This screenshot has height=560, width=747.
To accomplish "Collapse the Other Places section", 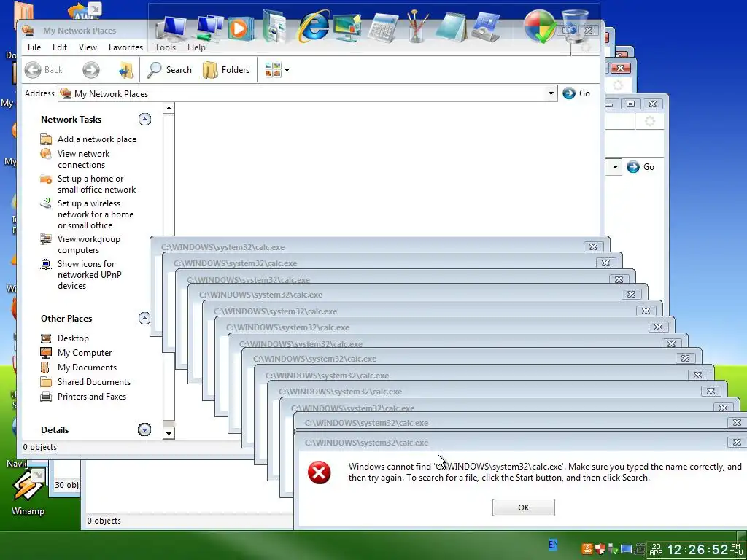I will [144, 318].
